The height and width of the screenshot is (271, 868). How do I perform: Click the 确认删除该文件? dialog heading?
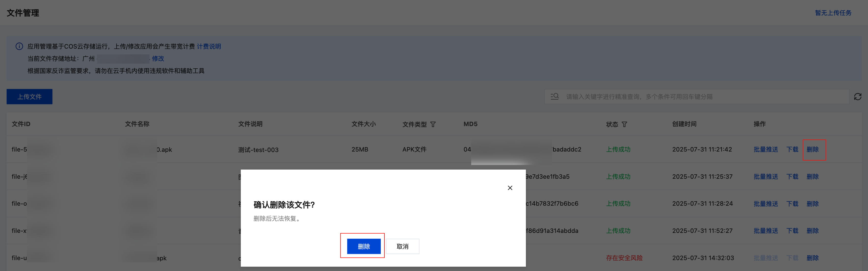284,205
